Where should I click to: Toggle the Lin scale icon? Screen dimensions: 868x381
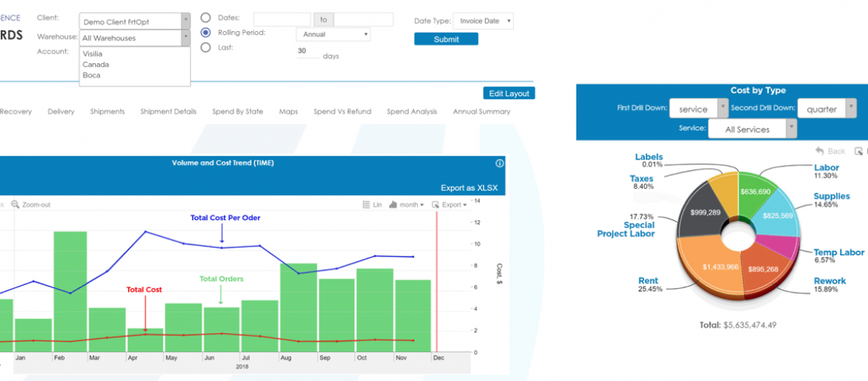click(366, 205)
